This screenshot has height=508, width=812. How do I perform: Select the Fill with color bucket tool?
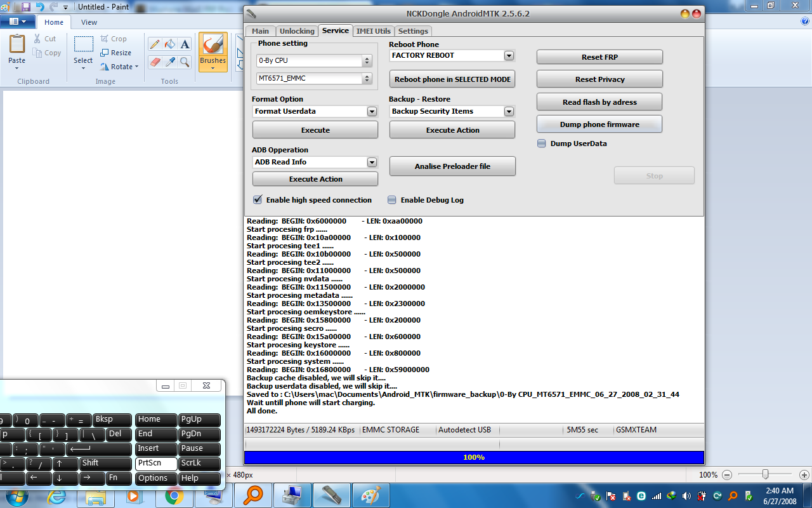[x=169, y=44]
